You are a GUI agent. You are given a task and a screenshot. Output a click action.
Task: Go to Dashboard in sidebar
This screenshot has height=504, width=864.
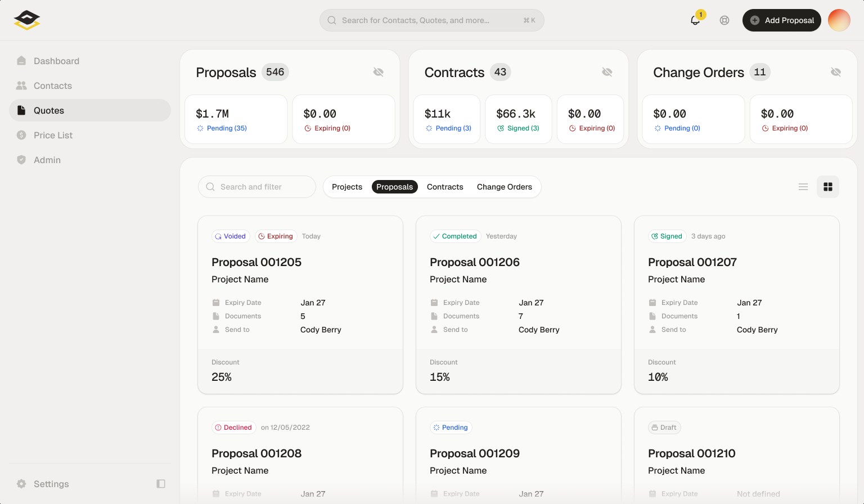90,61
